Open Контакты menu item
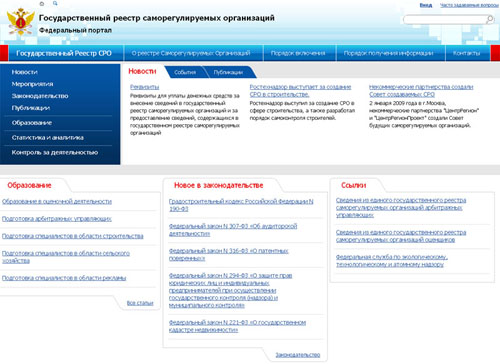Screen dimensions: 500x364 pos(467,53)
